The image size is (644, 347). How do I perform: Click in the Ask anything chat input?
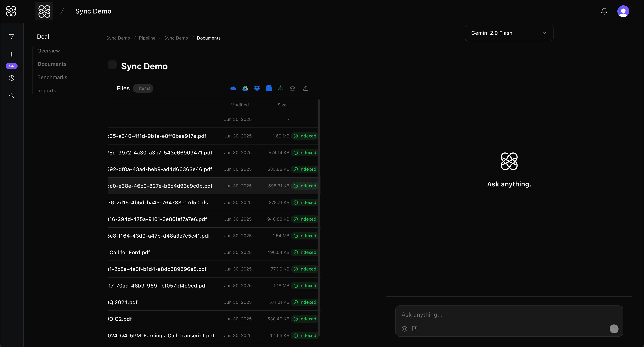(509, 315)
